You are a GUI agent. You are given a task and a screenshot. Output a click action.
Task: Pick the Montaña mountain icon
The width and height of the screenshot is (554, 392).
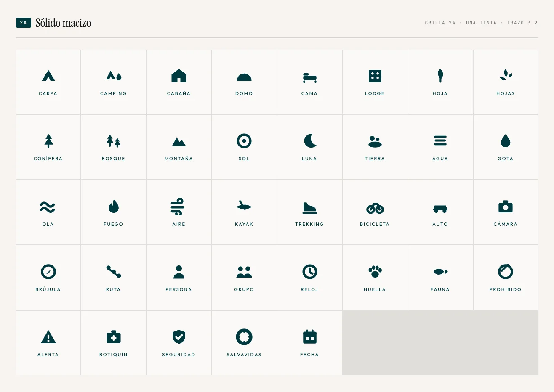click(179, 142)
